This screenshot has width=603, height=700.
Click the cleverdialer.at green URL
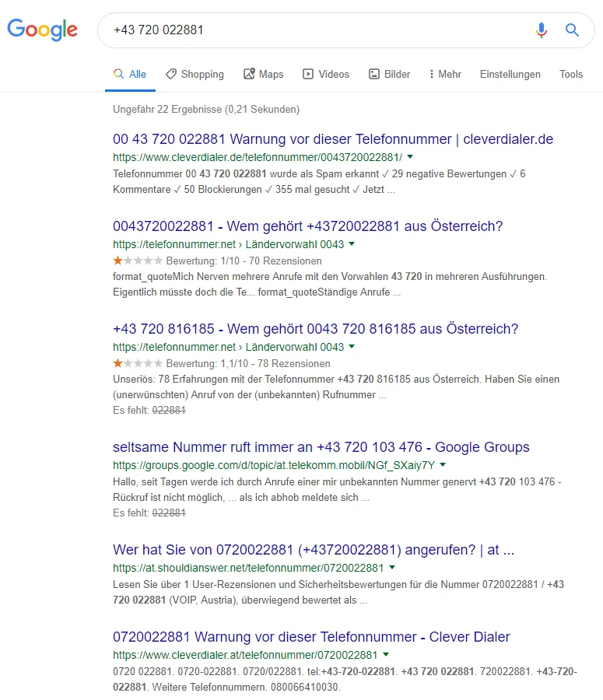245,655
